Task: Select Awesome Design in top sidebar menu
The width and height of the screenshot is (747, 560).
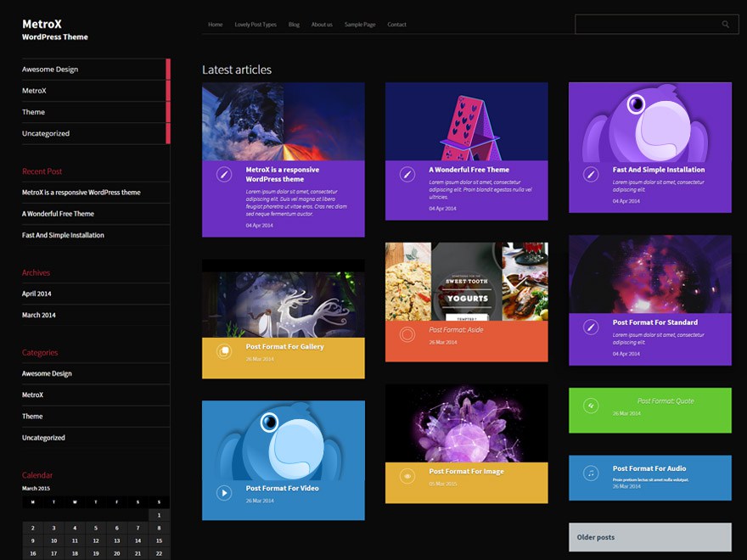Action: (x=50, y=69)
